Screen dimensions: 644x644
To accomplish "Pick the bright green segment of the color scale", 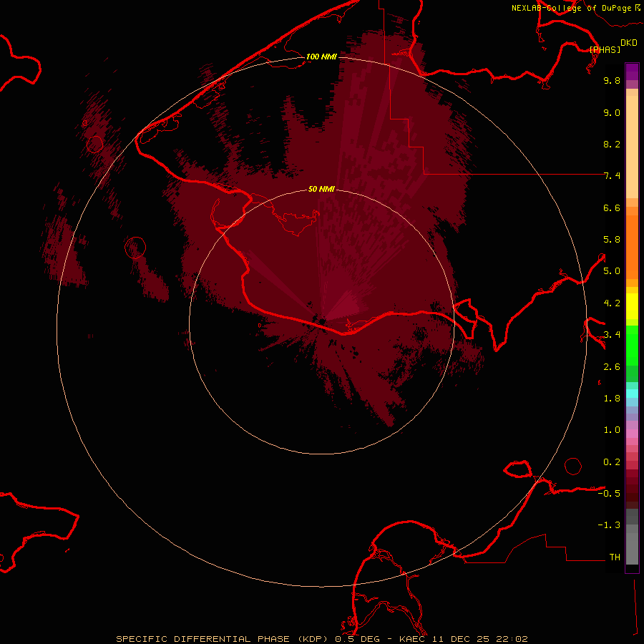I will (x=632, y=345).
